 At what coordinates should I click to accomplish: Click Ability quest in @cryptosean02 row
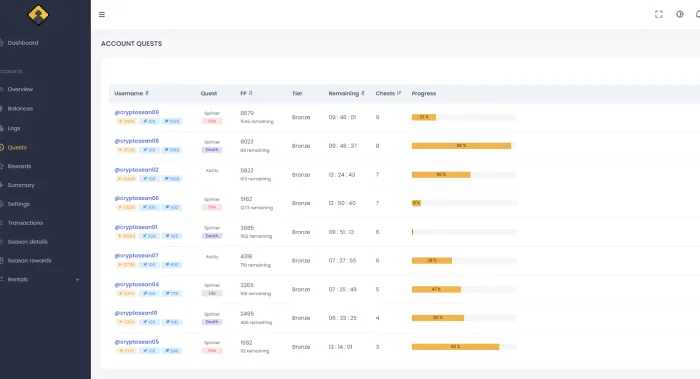coord(212,171)
